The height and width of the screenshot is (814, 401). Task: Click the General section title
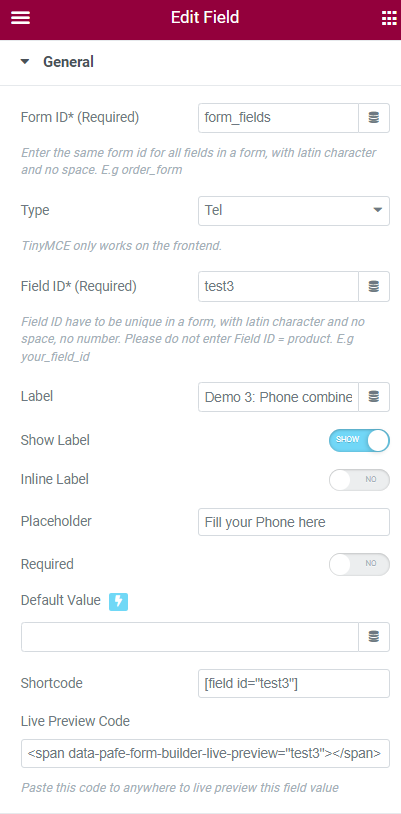pyautogui.click(x=68, y=62)
